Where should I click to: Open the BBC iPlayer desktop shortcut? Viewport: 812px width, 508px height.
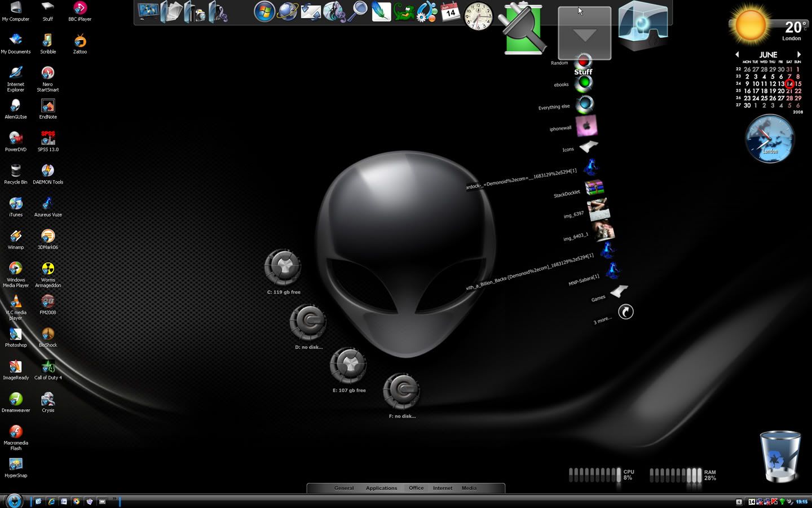point(80,11)
